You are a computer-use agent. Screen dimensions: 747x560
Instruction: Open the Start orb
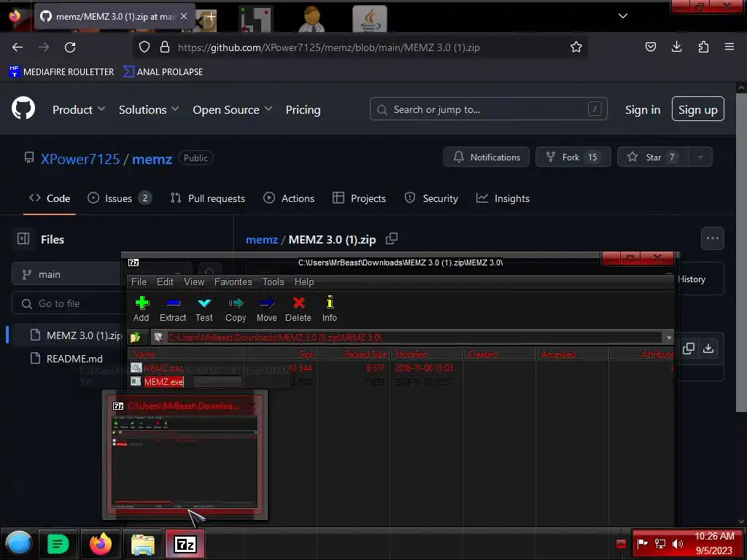coord(19,543)
